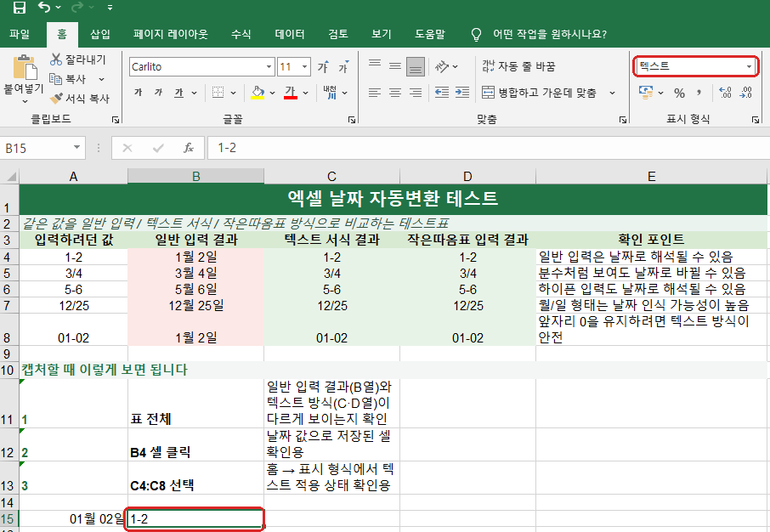770x532 pixels.
Task: Click Merge and Center (병합하고 가운데 맞춤)
Action: point(539,93)
